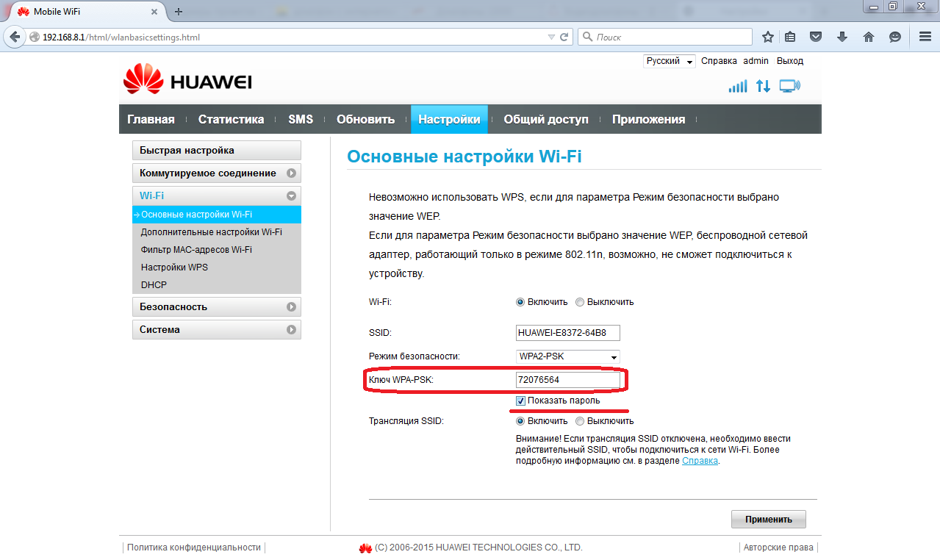Viewport: 940px width, 560px height.
Task: Open a new tab with plus button
Action: (x=179, y=12)
